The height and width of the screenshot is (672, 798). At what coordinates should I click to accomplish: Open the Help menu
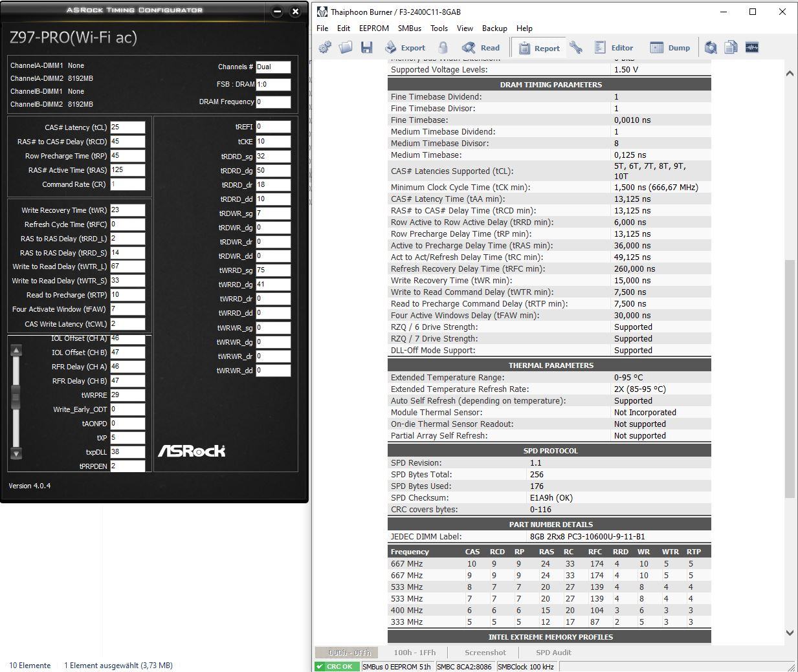click(524, 28)
